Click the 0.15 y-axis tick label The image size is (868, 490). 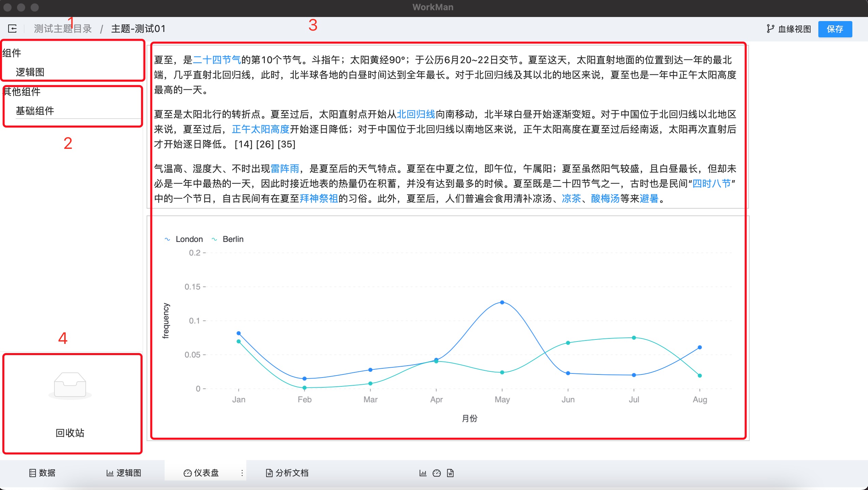193,287
